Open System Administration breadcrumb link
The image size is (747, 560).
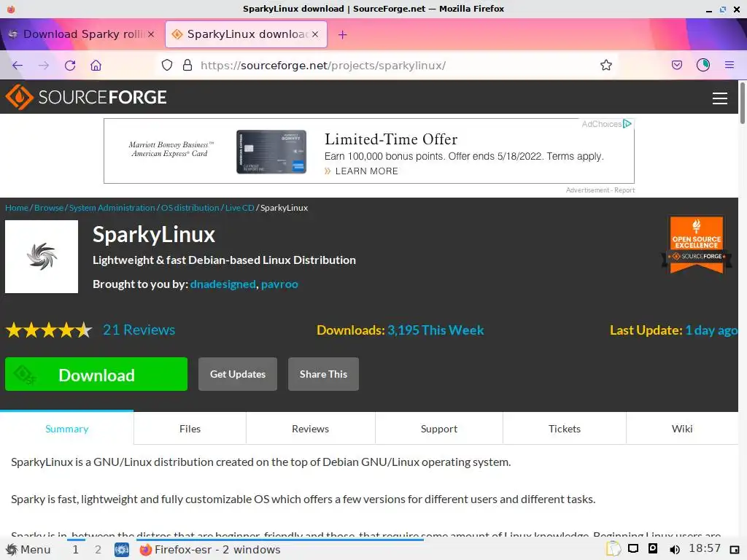112,208
